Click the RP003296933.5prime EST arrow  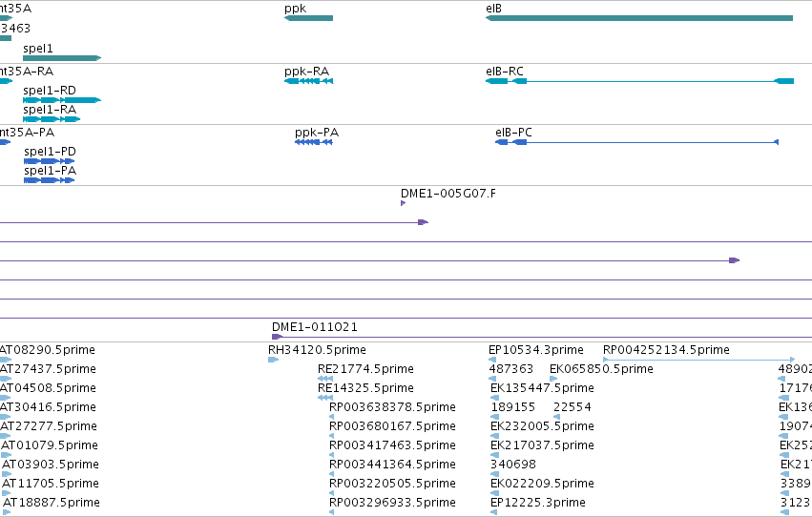coord(331,512)
